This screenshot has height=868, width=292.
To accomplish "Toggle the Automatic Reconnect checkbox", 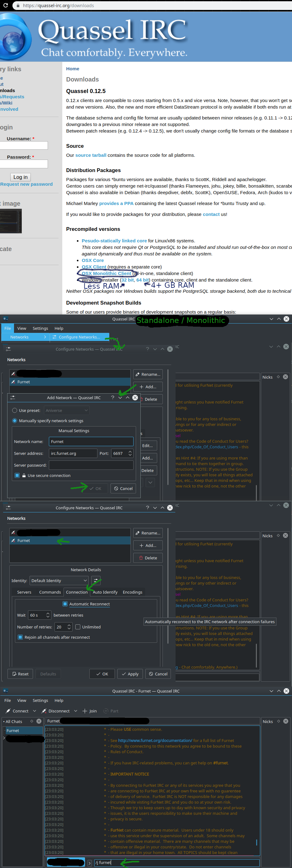I will click(x=65, y=604).
